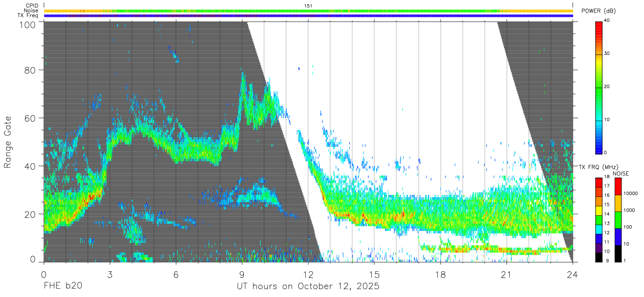Select the yellow 14–15 MHz frequency swatch

pyautogui.click(x=598, y=211)
